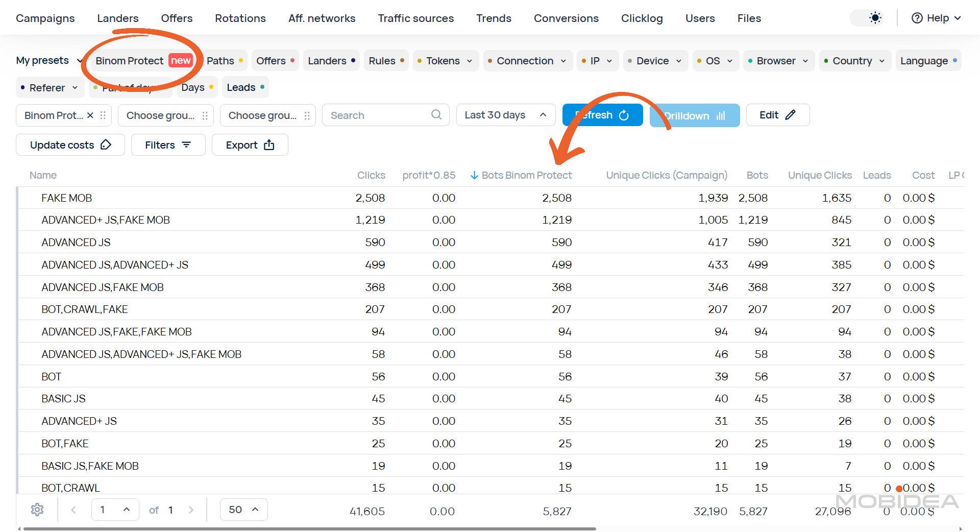Open the Traffic sources menu item
Screen dimensions: 980x532
[x=416, y=18]
